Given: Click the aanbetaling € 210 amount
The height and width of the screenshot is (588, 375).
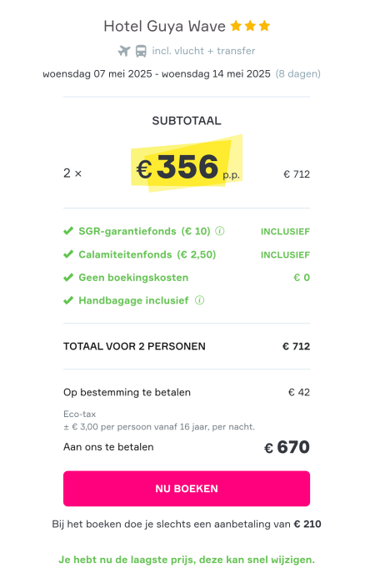Looking at the screenshot, I should 307,524.
